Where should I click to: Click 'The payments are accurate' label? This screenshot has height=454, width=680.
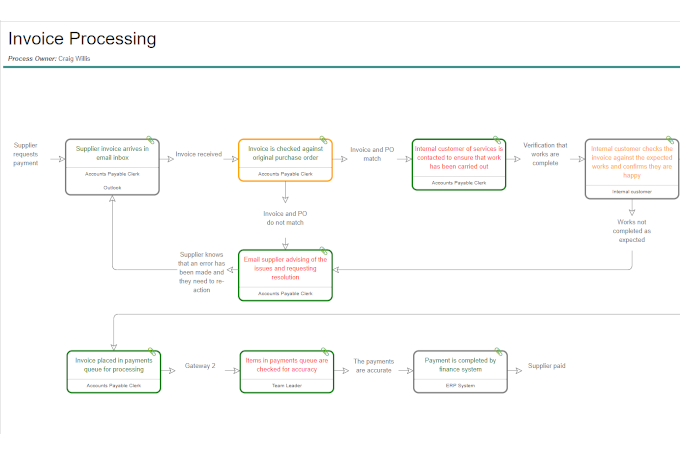pos(374,366)
